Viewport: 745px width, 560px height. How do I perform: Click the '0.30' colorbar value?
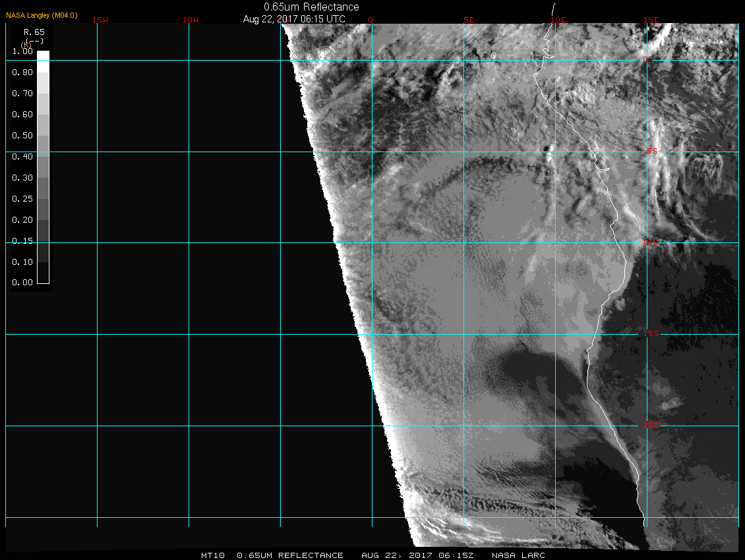click(22, 178)
